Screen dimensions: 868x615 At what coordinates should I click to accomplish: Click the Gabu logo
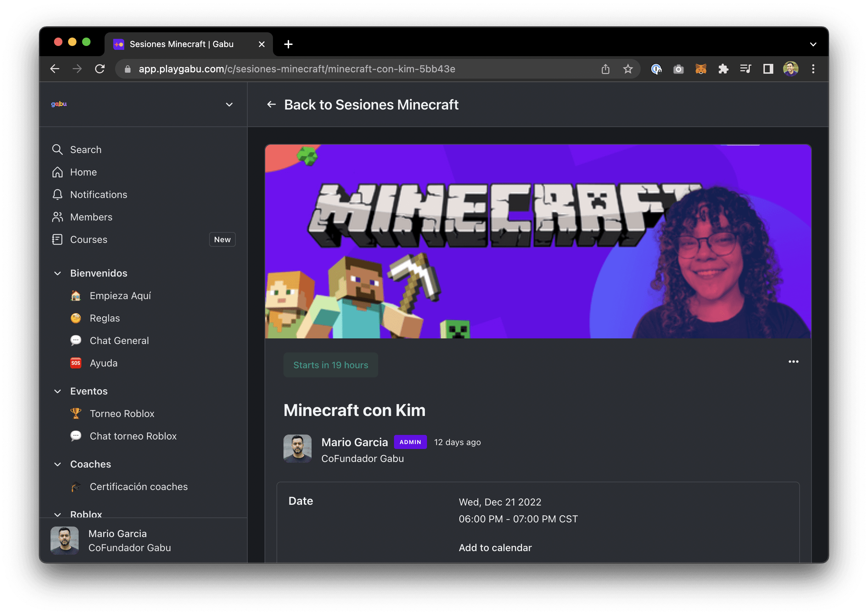(x=59, y=104)
